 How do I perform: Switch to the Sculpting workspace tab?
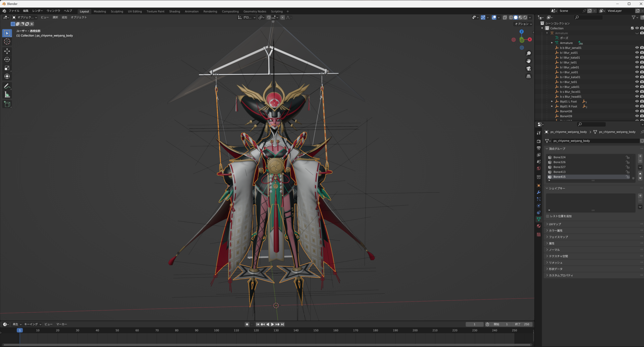(x=117, y=11)
